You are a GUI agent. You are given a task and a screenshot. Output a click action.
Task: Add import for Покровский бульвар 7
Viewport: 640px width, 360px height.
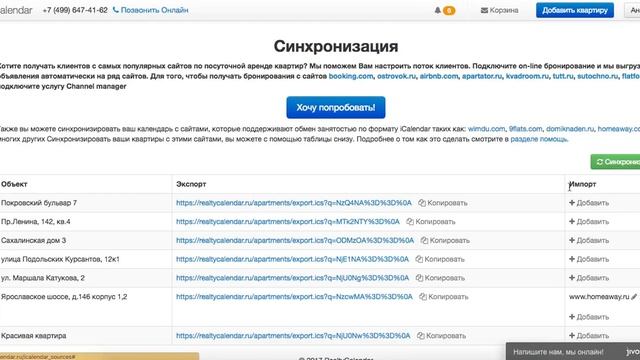point(589,203)
